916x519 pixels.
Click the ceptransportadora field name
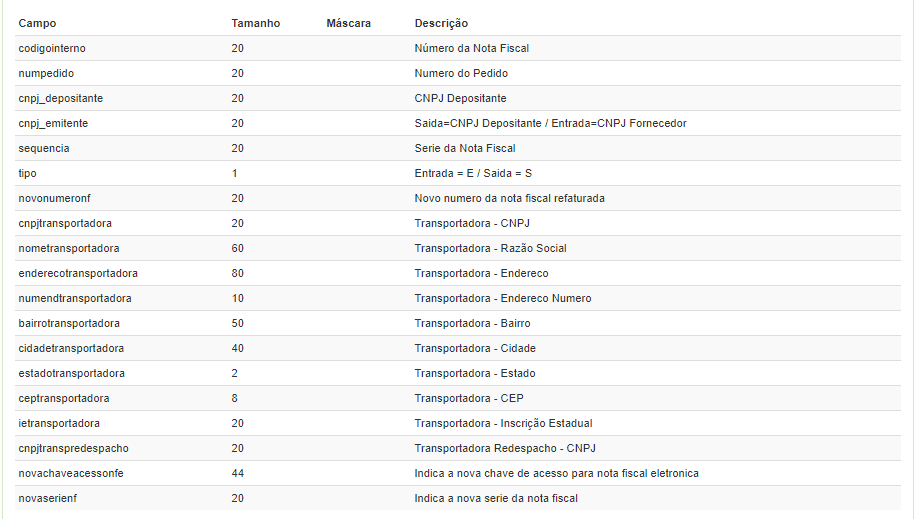pos(64,398)
